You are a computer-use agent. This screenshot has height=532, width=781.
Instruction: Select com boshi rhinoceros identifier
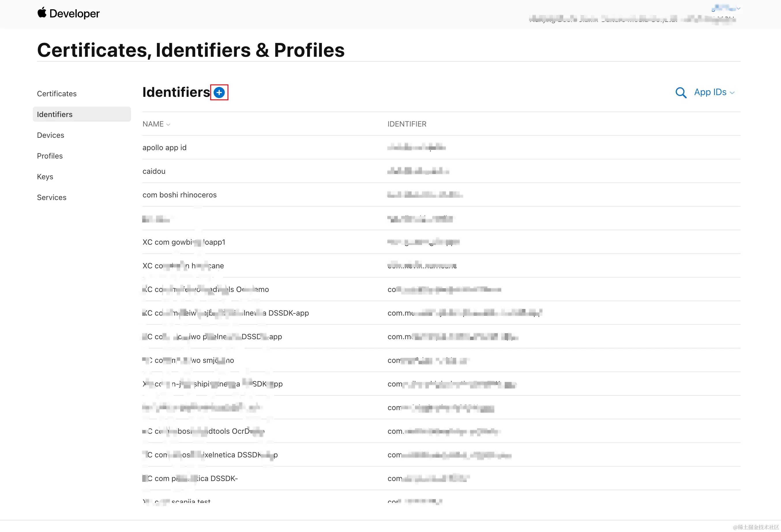(x=179, y=195)
